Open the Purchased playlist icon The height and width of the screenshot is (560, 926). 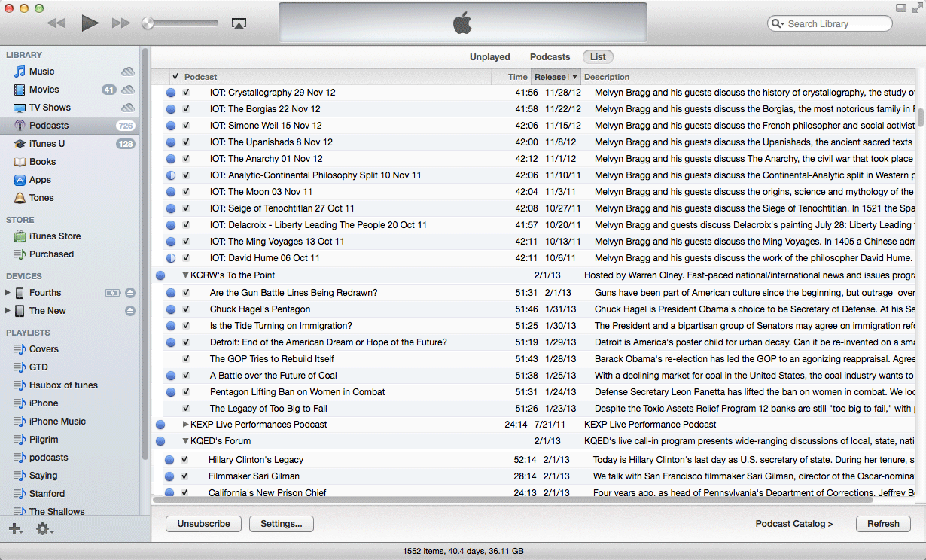coord(20,254)
